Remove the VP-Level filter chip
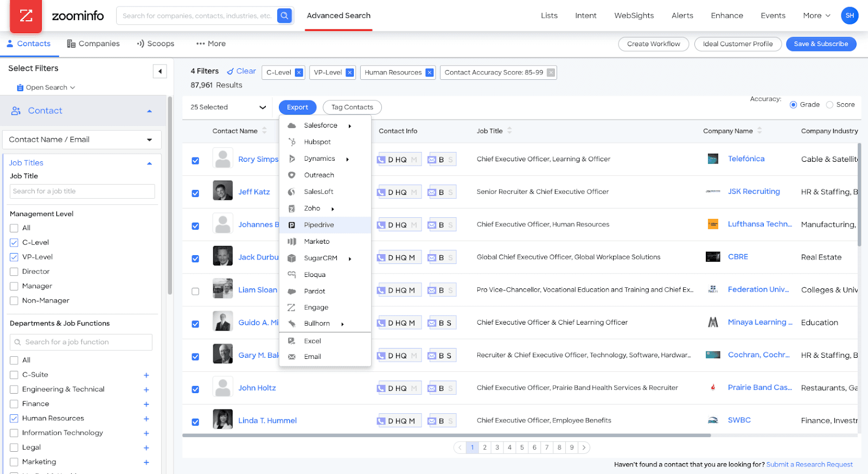The width and height of the screenshot is (868, 474). (x=350, y=73)
